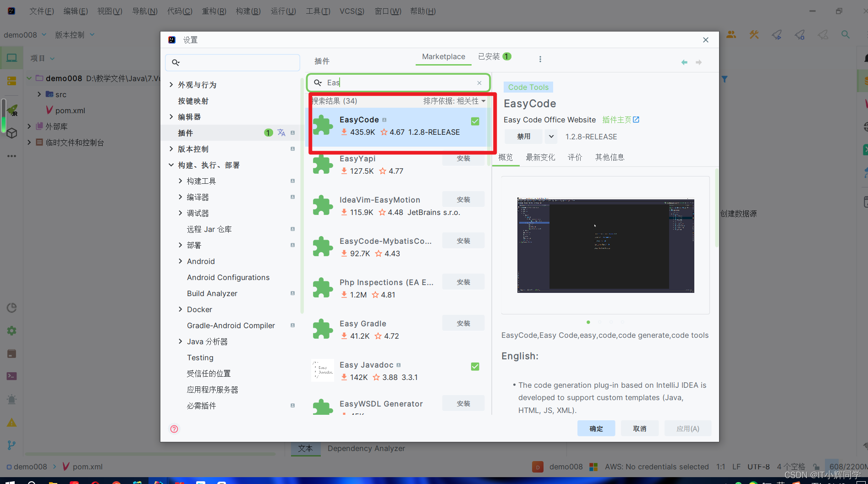Install IdeaVim-EasyMotion plugin
The image size is (868, 484).
tap(463, 199)
